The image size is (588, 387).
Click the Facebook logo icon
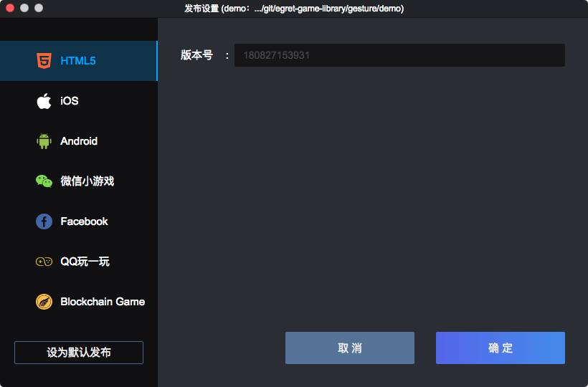(x=44, y=221)
